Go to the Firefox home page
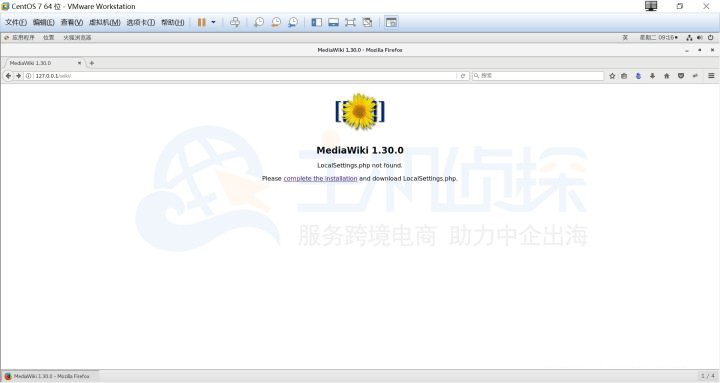The width and height of the screenshot is (720, 383). pyautogui.click(x=667, y=76)
